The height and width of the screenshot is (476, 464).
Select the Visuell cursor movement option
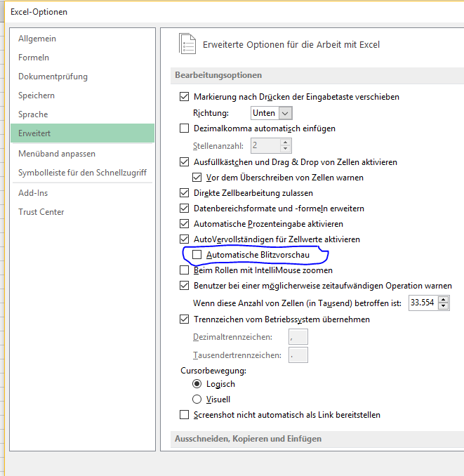197,399
